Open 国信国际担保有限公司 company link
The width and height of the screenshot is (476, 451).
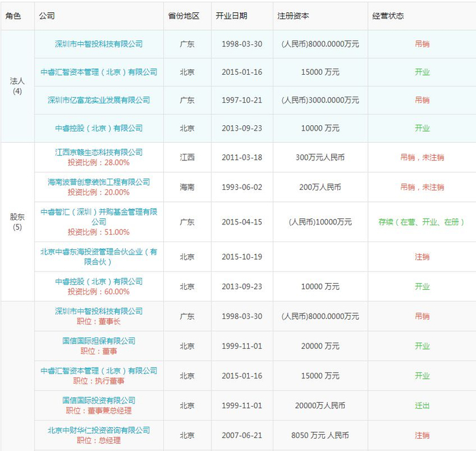coord(99,341)
